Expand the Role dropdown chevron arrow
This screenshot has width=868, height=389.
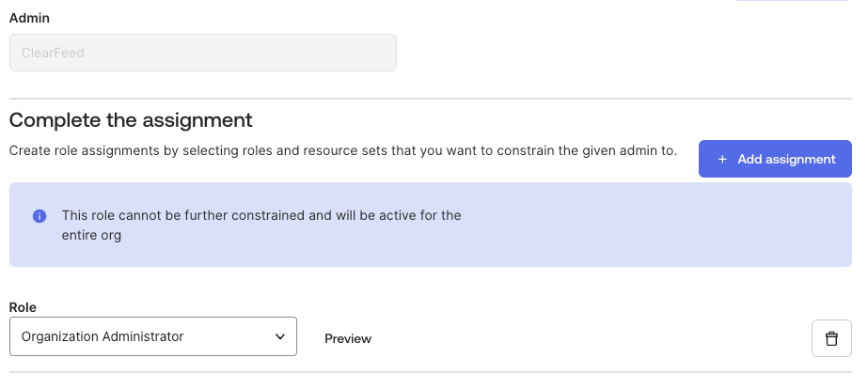pyautogui.click(x=279, y=336)
